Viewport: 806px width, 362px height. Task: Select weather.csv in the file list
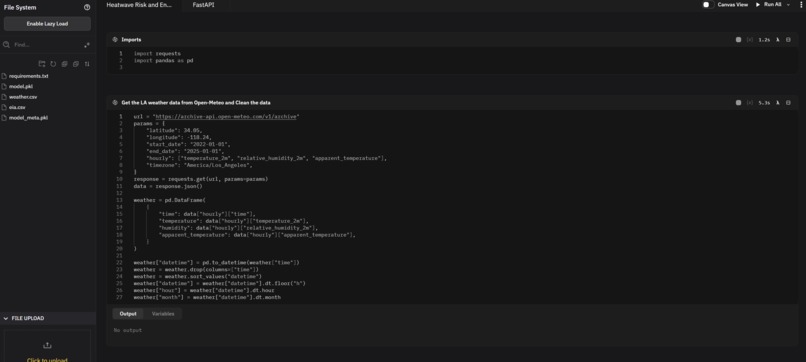pos(23,97)
